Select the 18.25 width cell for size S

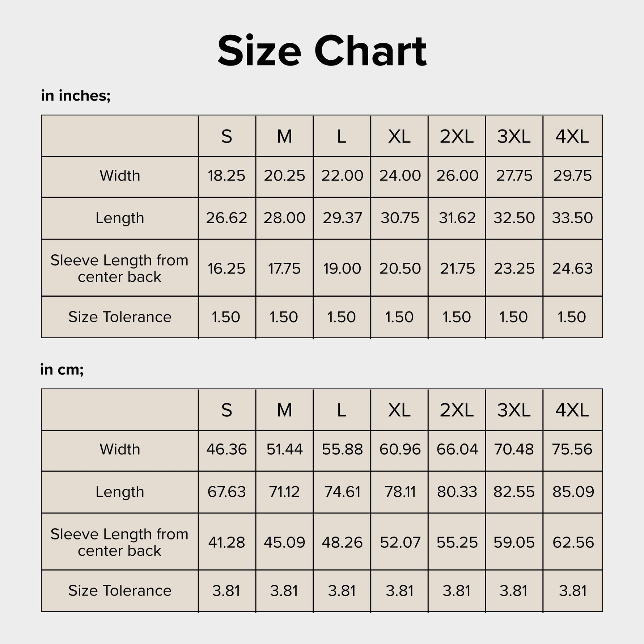[226, 176]
